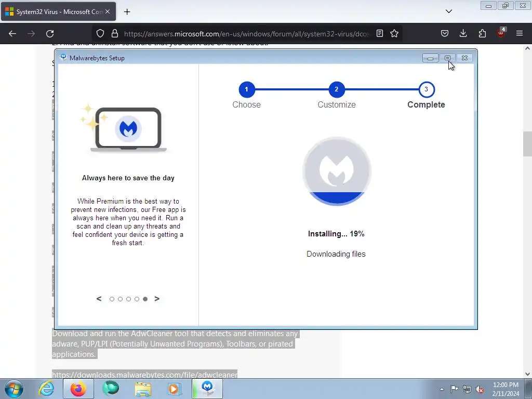Show hidden system tray icons

442,389
